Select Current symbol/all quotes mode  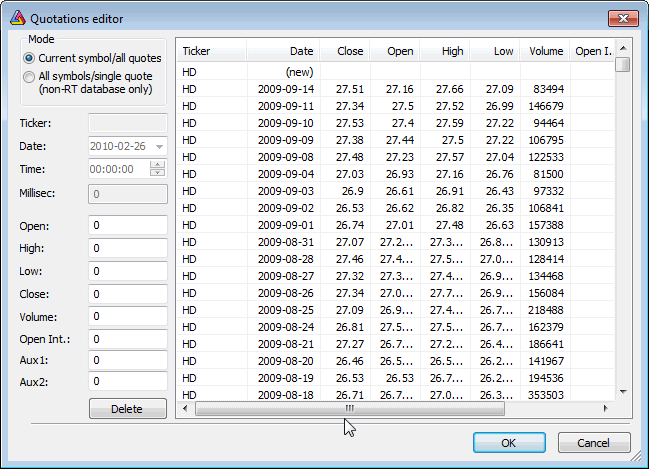click(x=29, y=58)
